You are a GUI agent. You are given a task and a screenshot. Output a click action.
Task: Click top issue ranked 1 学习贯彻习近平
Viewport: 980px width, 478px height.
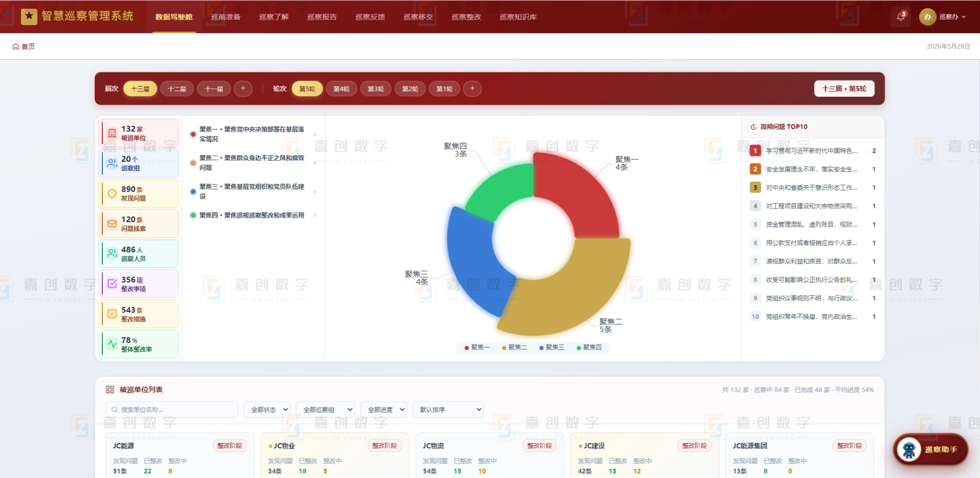click(x=813, y=151)
